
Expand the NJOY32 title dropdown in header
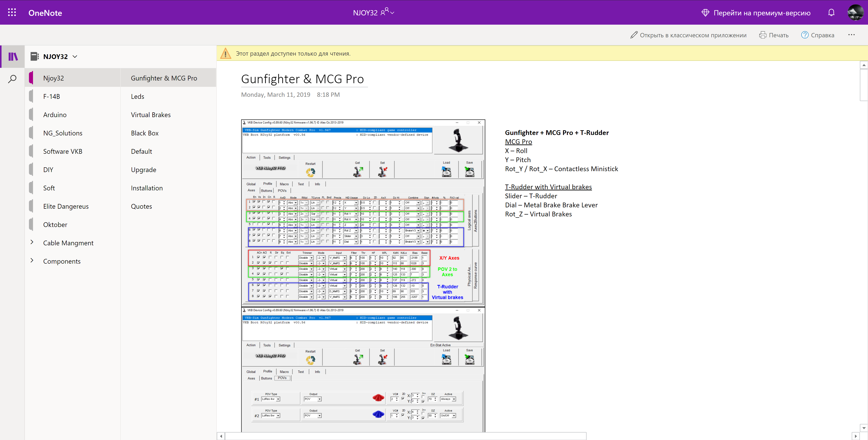[x=392, y=12]
